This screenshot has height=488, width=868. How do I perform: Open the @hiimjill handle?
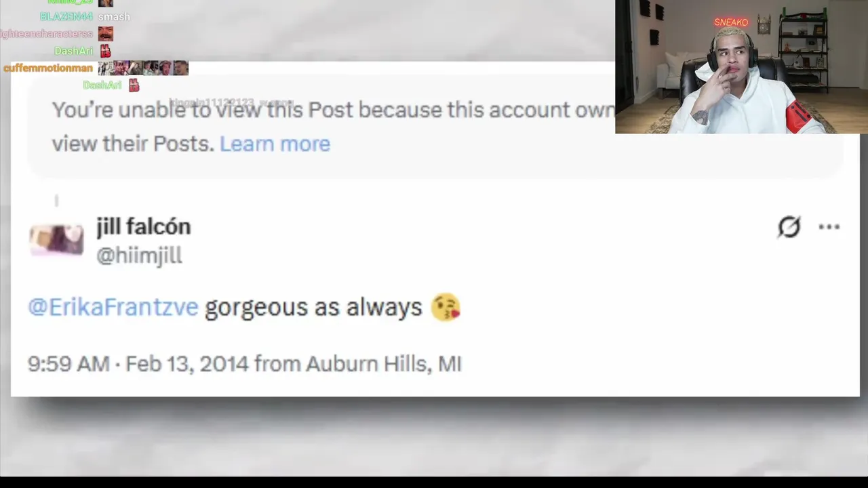139,256
